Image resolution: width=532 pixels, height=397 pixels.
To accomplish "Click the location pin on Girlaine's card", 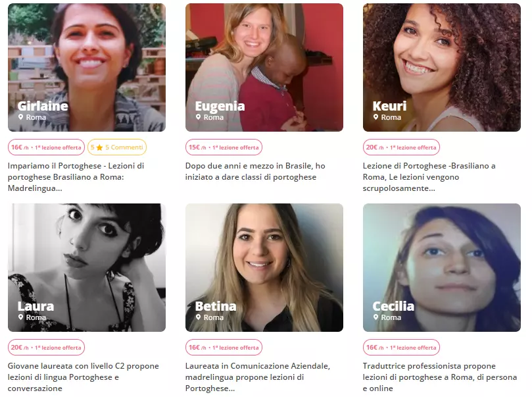I will 21,117.
